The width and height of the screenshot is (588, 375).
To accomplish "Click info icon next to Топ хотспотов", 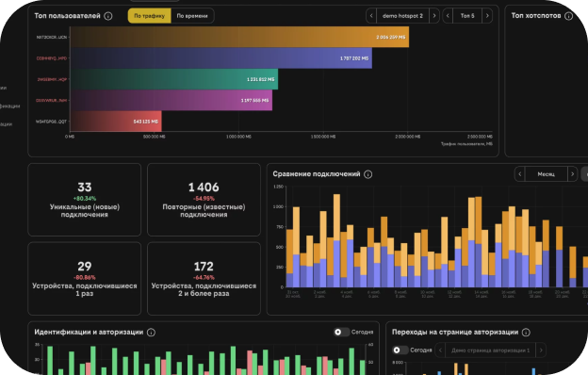I will point(568,16).
